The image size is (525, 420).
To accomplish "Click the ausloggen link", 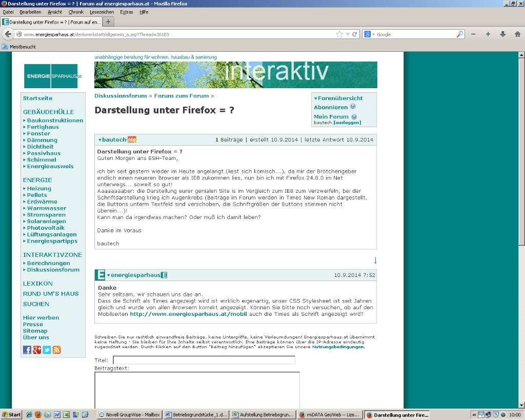I will point(347,123).
